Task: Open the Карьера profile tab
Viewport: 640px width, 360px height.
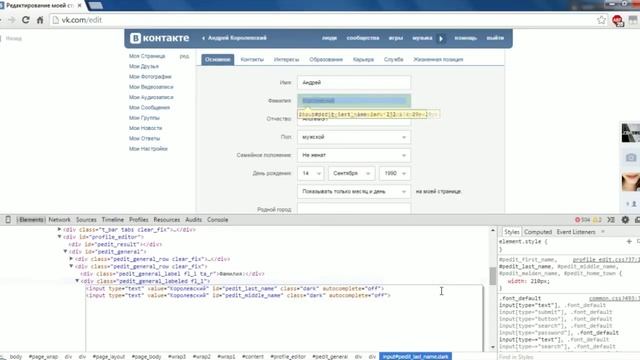Action: coord(363,60)
